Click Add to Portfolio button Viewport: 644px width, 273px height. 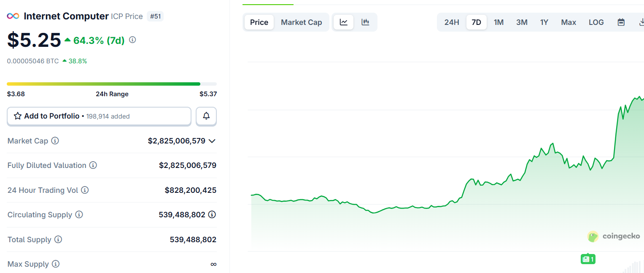pos(99,116)
